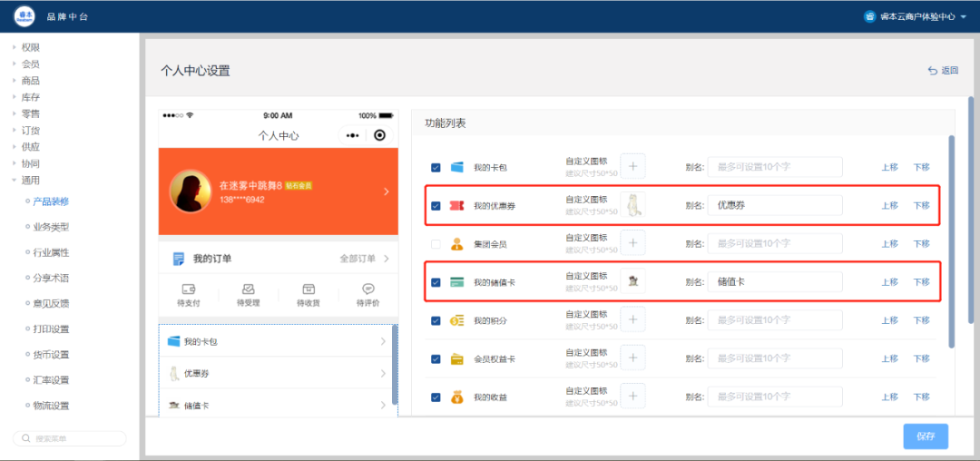Uncheck the 我的储值卡 checkbox
Viewport: 980px width, 461px height.
(x=436, y=282)
